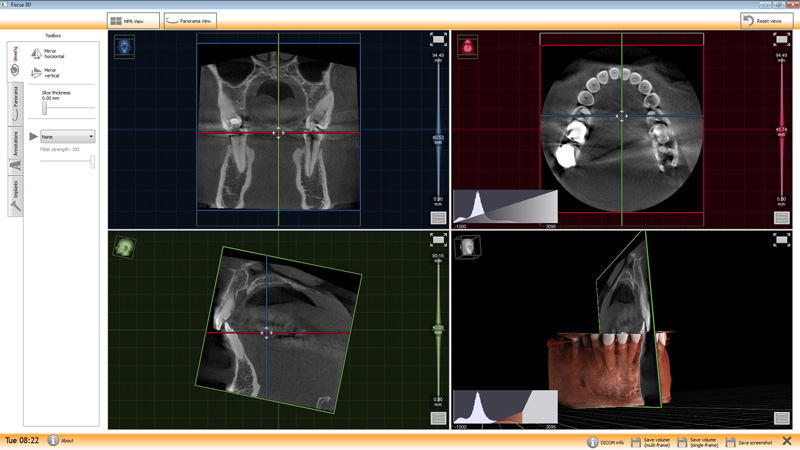Maximize the blue coronal view
This screenshot has height=450, width=800.
click(438, 39)
